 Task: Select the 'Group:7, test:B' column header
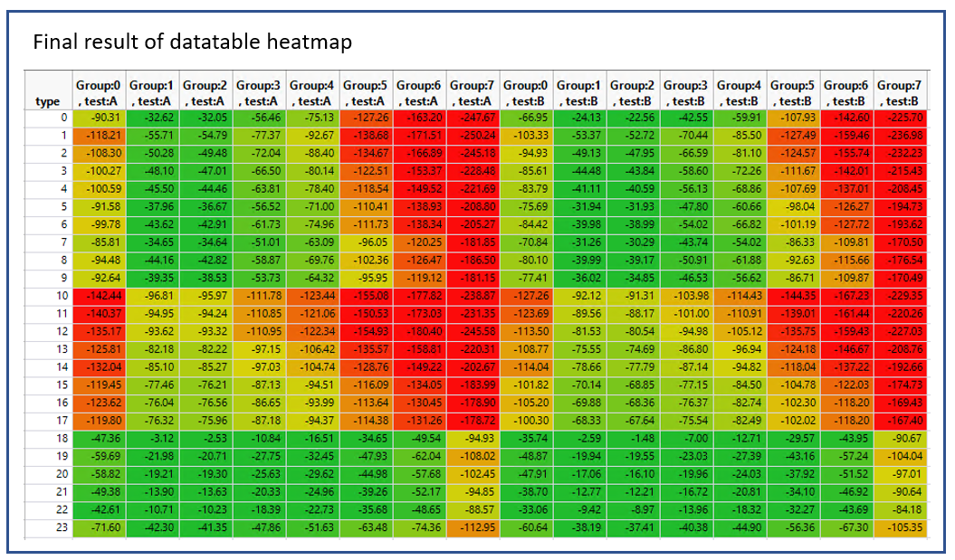pos(900,93)
